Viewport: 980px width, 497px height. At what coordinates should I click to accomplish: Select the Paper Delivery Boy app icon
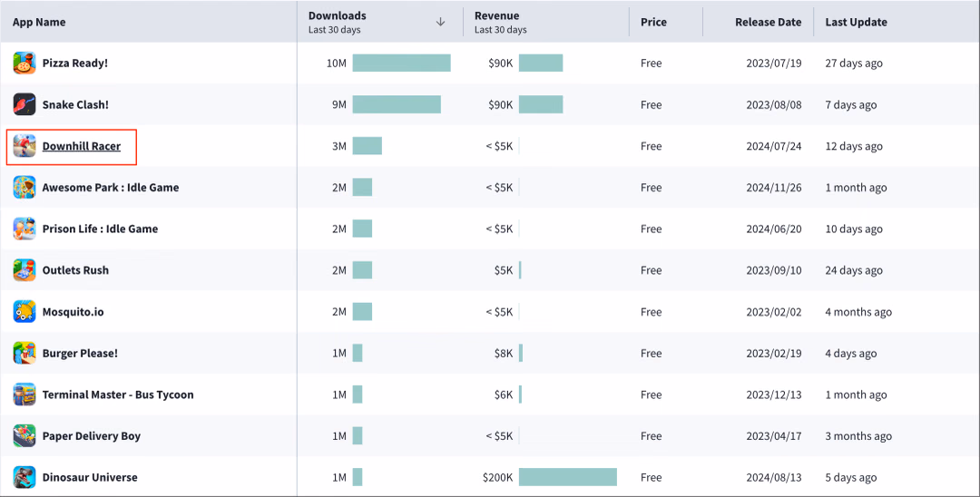coord(24,436)
